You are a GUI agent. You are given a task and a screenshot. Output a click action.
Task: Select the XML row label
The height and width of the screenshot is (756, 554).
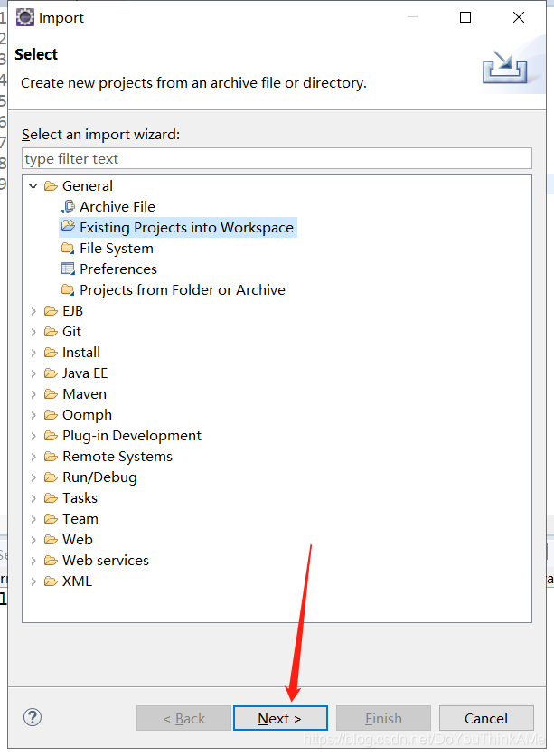[77, 581]
